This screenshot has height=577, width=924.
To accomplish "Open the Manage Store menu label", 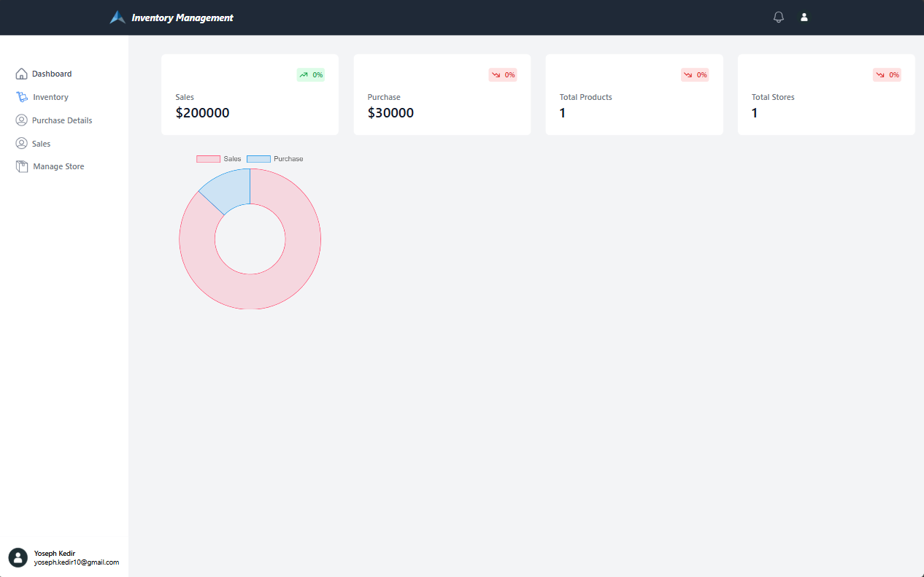I will point(58,166).
